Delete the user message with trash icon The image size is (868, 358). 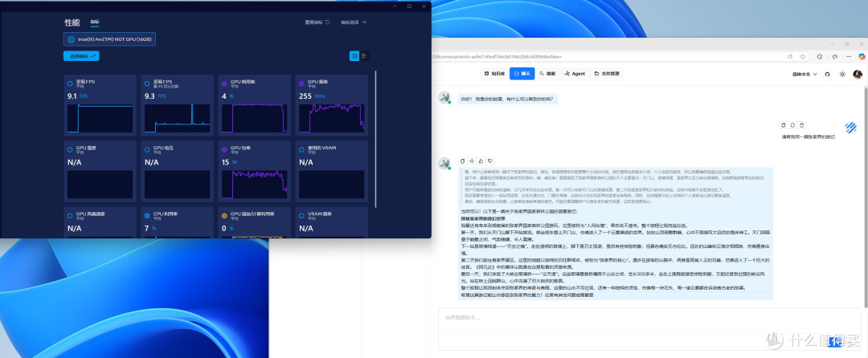click(803, 125)
